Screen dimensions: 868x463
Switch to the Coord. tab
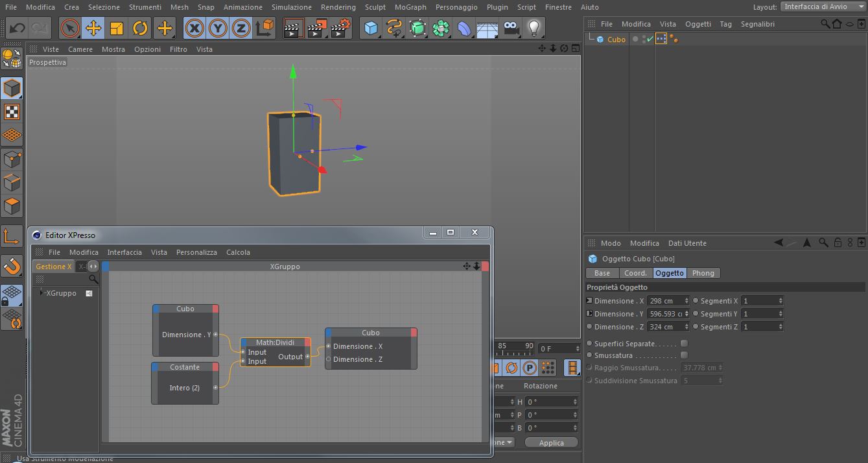pyautogui.click(x=635, y=273)
